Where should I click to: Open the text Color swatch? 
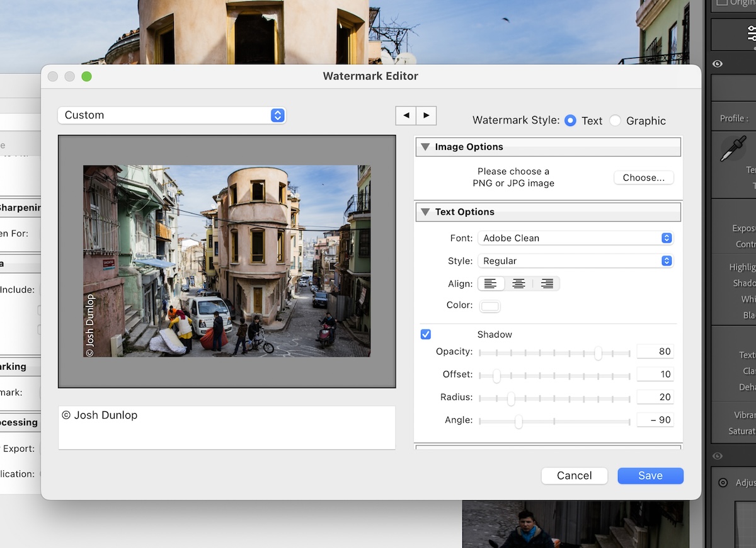click(x=490, y=305)
